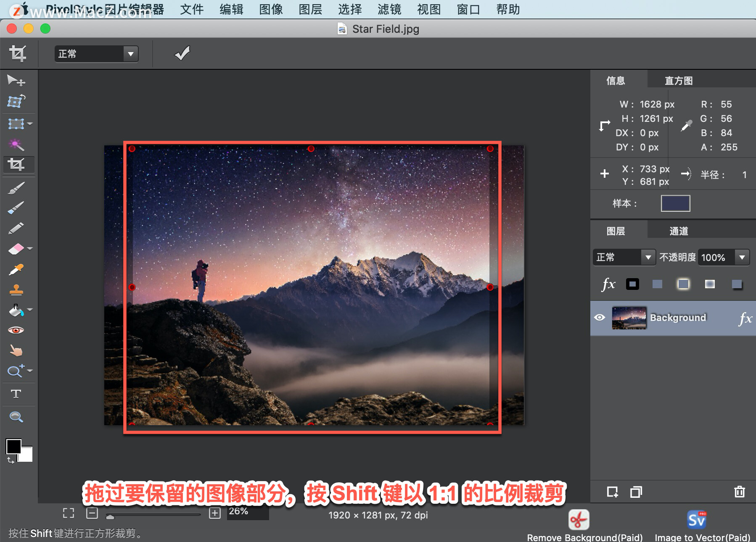Click the Image to Vector(Paid) button

(696, 519)
